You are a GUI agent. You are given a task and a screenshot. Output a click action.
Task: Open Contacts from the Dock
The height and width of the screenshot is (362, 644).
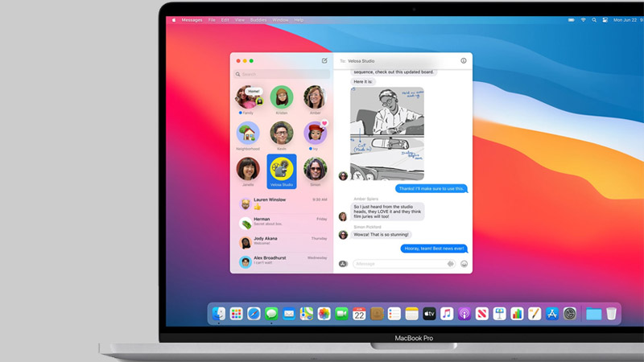[x=377, y=314]
